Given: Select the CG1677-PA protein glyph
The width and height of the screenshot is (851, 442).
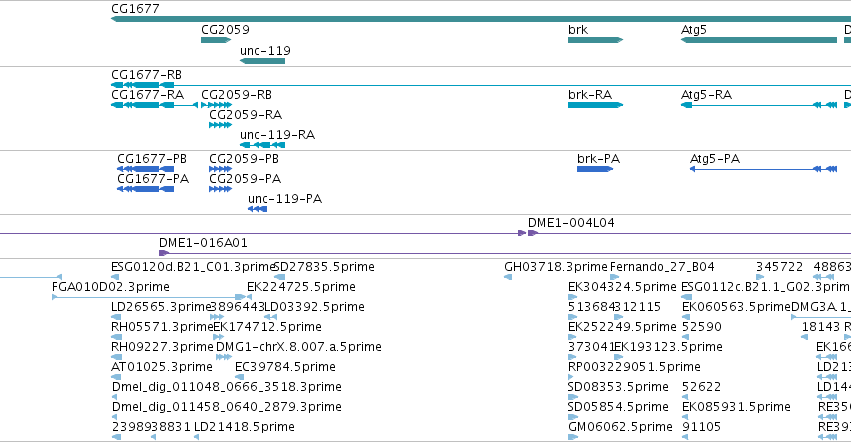Looking at the screenshot, I should pos(145,189).
